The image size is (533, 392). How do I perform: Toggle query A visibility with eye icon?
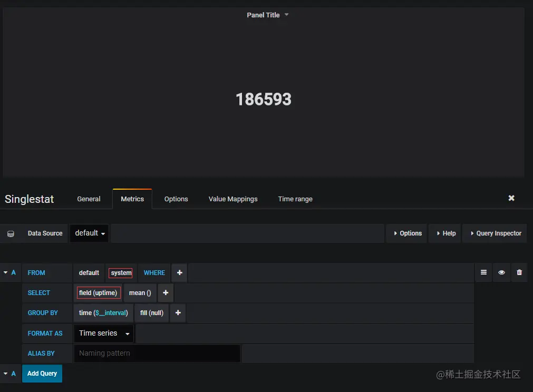pyautogui.click(x=501, y=272)
